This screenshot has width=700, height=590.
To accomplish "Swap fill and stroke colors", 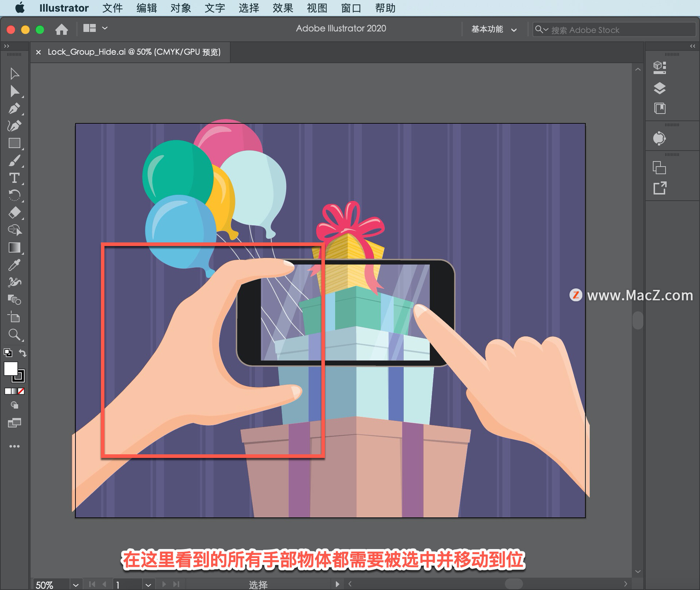I will point(22,353).
